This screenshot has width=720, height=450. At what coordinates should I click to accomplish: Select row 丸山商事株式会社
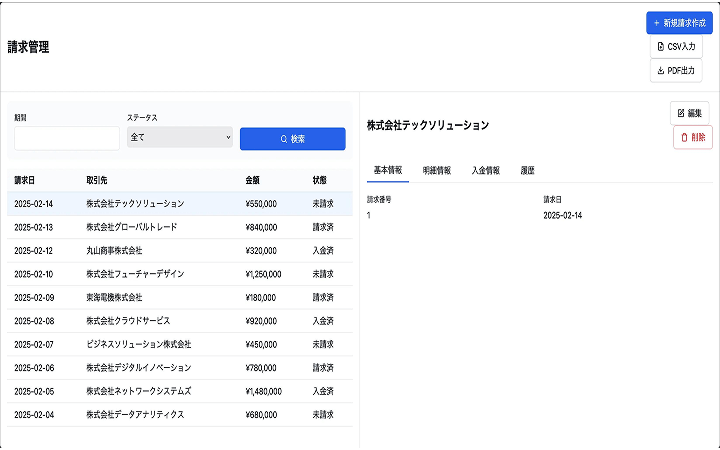pos(180,251)
